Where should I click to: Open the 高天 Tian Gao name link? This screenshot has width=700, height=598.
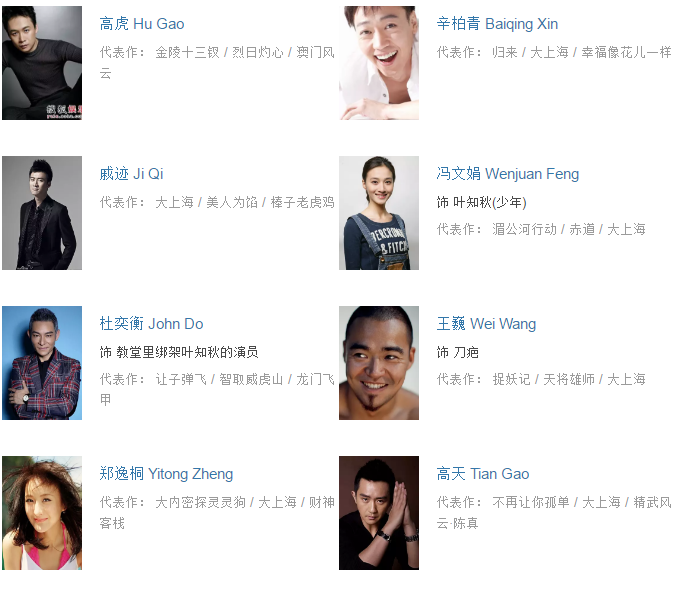coord(483,473)
